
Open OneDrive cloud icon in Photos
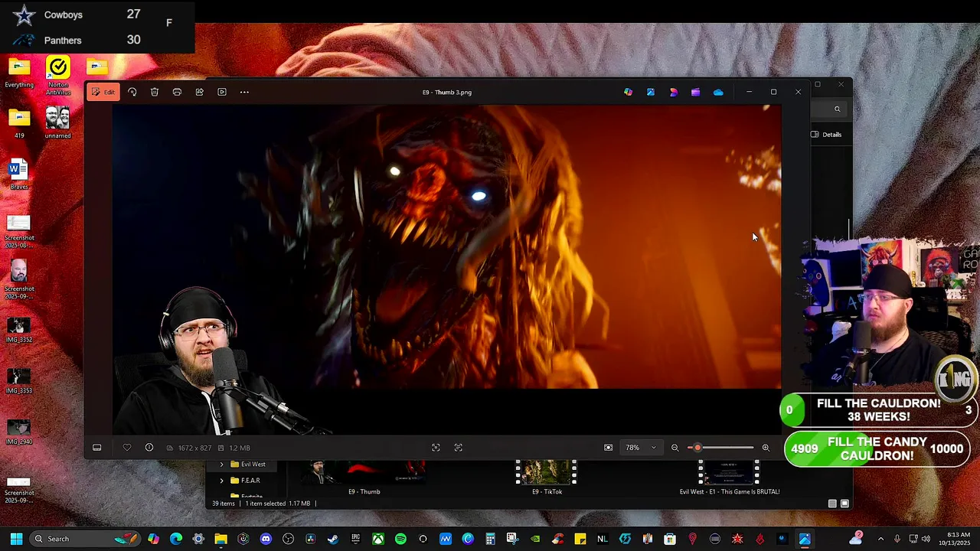718,92
